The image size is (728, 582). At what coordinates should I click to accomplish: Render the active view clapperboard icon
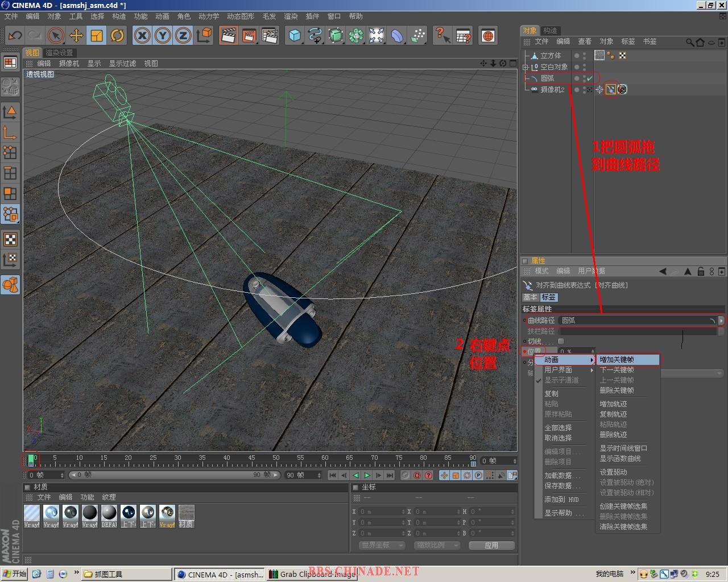tap(228, 36)
